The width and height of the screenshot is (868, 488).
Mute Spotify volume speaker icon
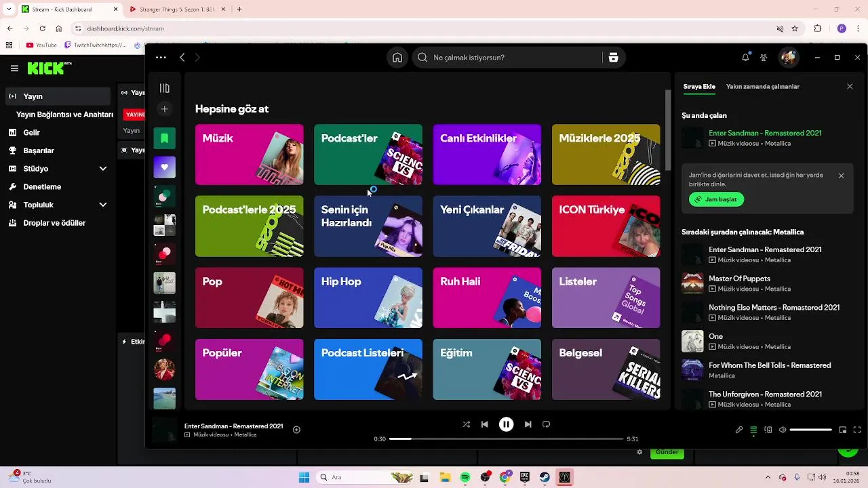tap(783, 430)
